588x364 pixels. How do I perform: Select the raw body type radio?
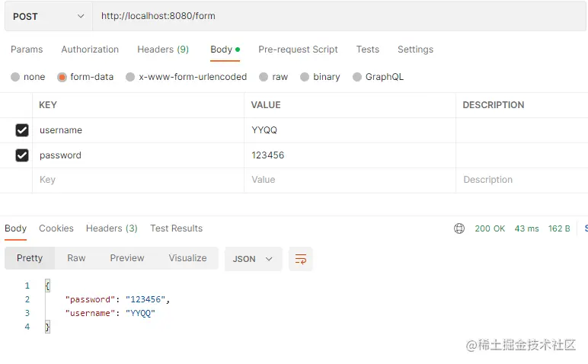(x=264, y=77)
